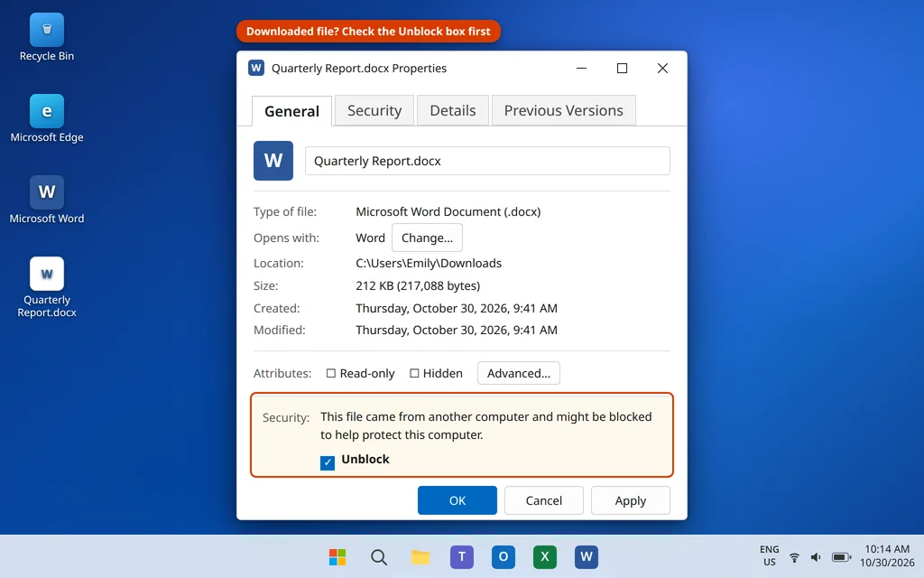
Task: Click the Apply button
Action: click(631, 500)
